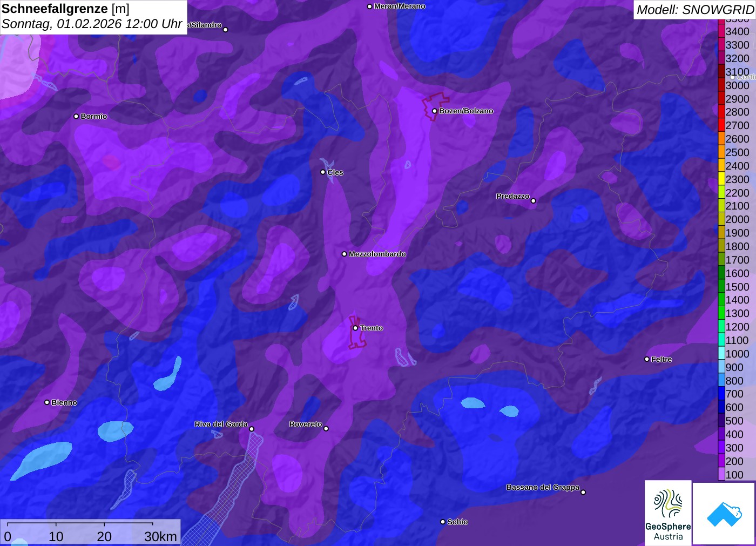Click the legend value "2000"
This screenshot has width=756, height=546.
738,219
